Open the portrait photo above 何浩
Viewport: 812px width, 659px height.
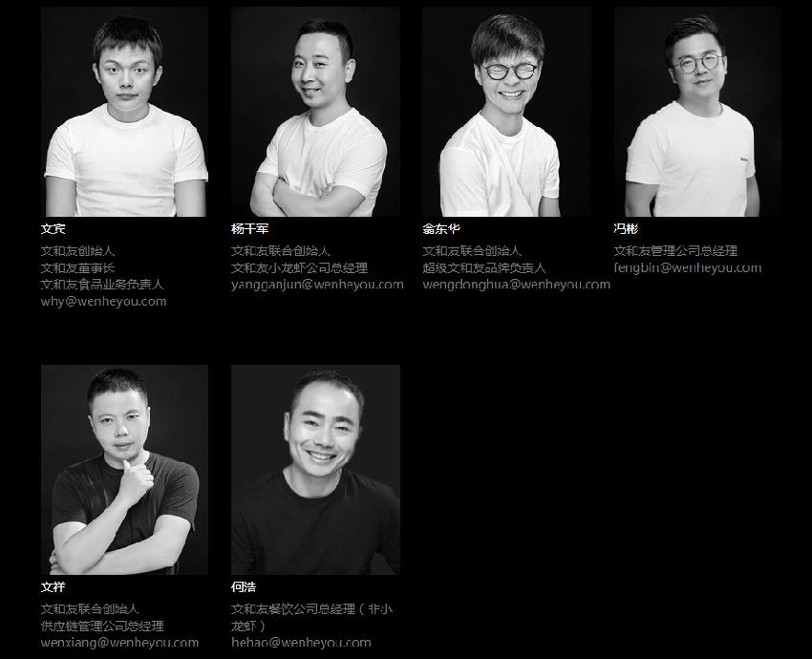(315, 470)
